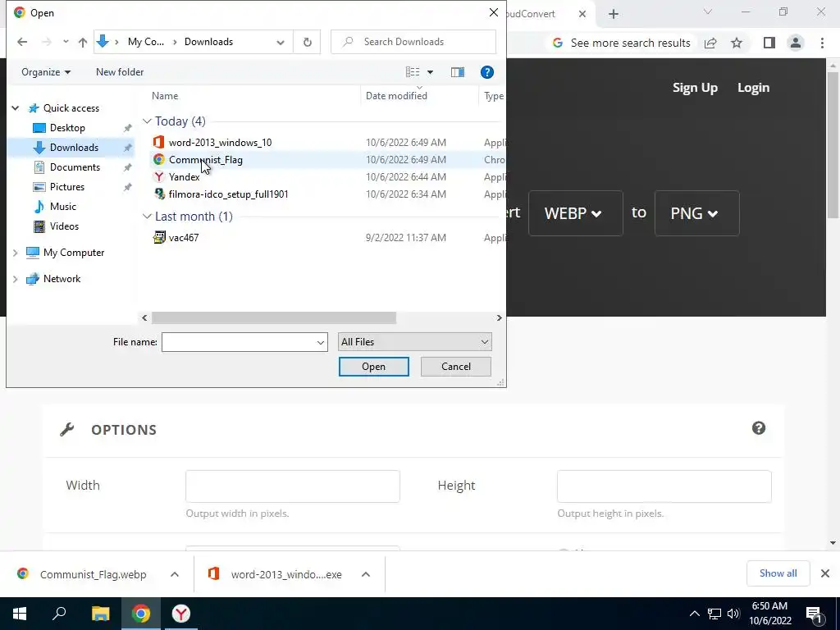Click the Height input field
The height and width of the screenshot is (630, 840).
[x=664, y=486]
